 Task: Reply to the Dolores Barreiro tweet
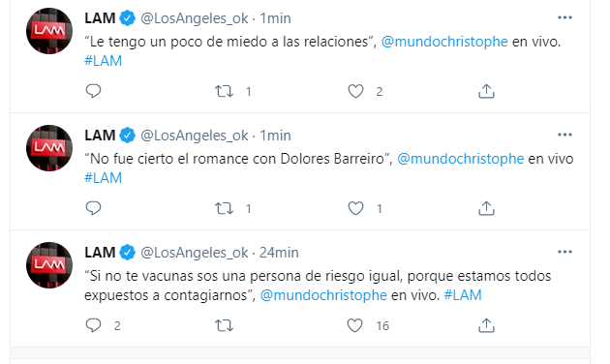click(93, 208)
